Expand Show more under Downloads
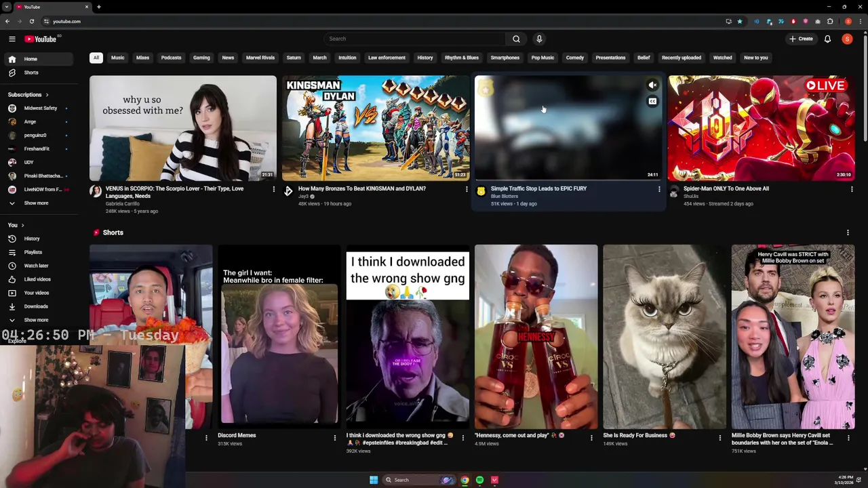868x488 pixels. coord(37,320)
